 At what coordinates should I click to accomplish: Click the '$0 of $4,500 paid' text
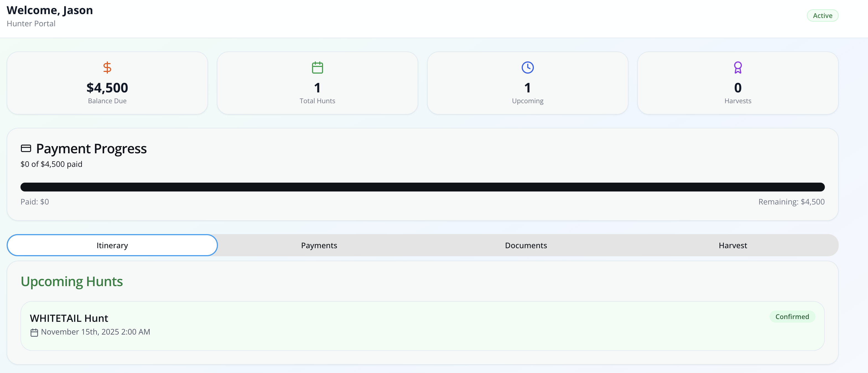click(x=51, y=164)
